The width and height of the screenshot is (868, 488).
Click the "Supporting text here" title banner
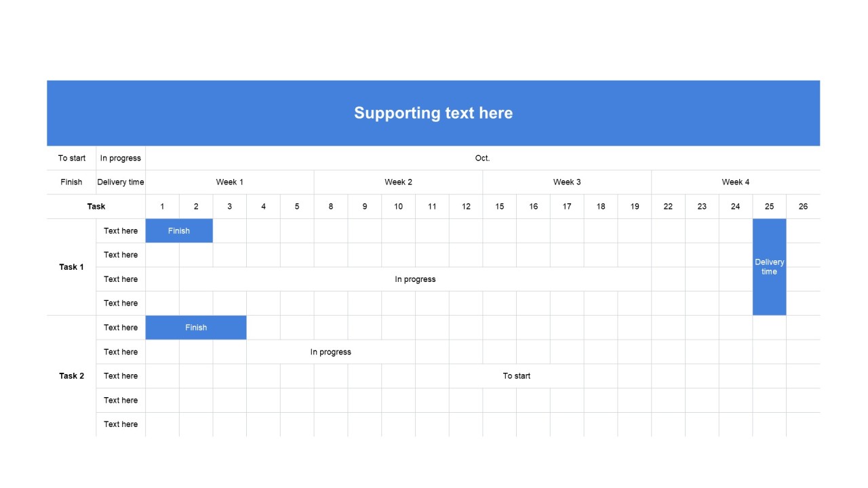[433, 113]
